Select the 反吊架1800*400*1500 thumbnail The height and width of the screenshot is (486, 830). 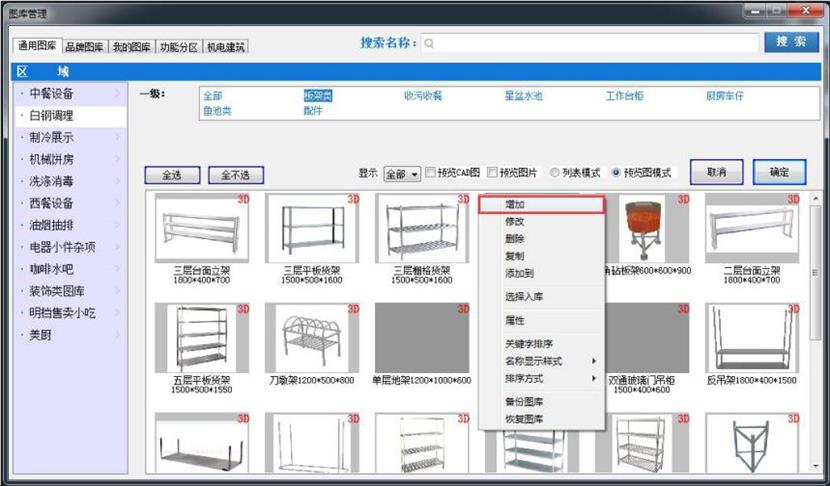tap(752, 338)
